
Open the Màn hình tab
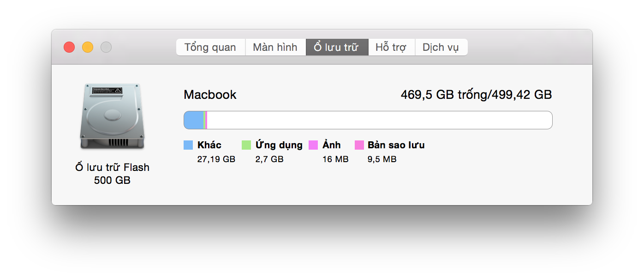(275, 47)
